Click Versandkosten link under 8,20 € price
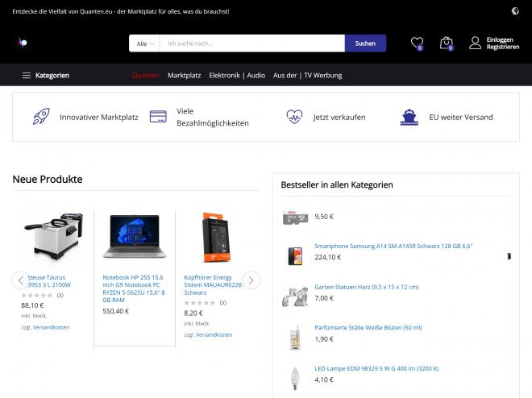Image resolution: width=532 pixels, height=398 pixels. coord(214,334)
